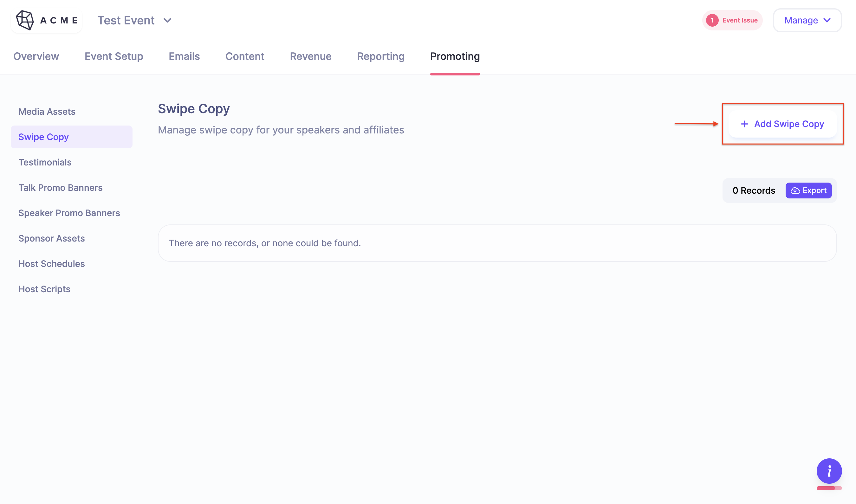Click the plus icon for Add Swipe Copy
Image resolution: width=856 pixels, height=504 pixels.
click(x=744, y=124)
